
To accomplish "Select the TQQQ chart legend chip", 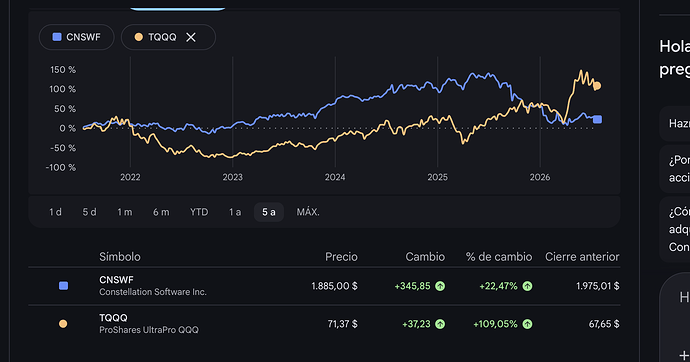I will click(x=168, y=37).
